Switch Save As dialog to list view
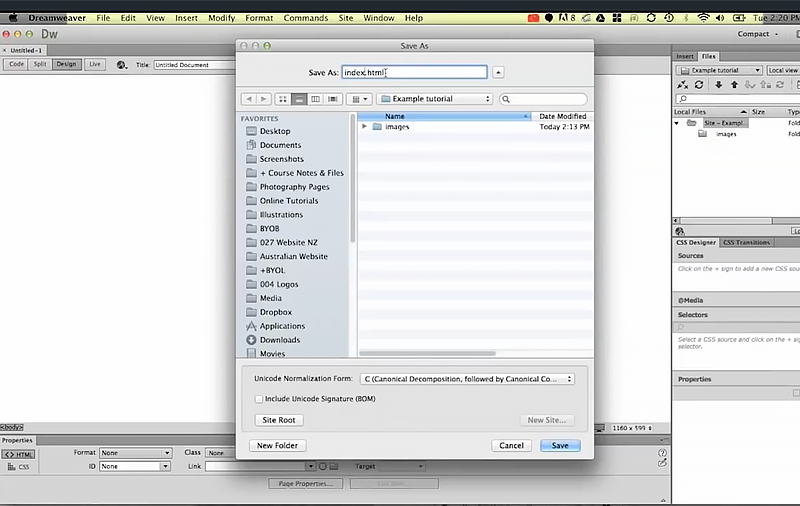 pos(299,99)
